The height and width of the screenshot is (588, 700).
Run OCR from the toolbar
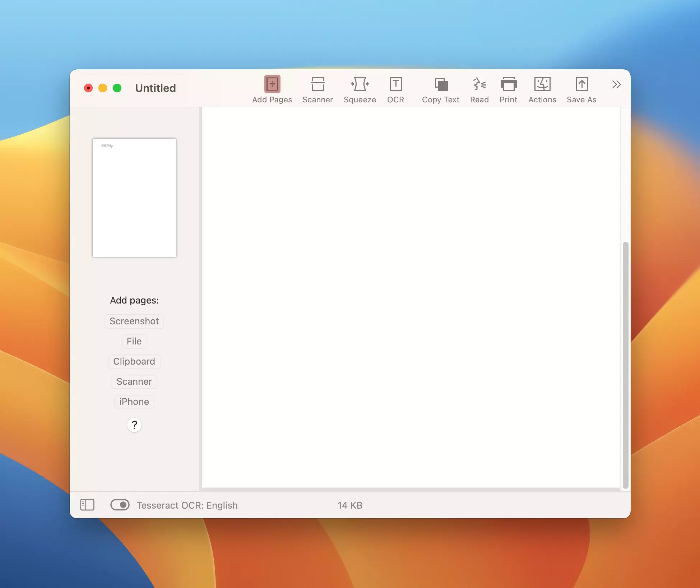tap(395, 84)
